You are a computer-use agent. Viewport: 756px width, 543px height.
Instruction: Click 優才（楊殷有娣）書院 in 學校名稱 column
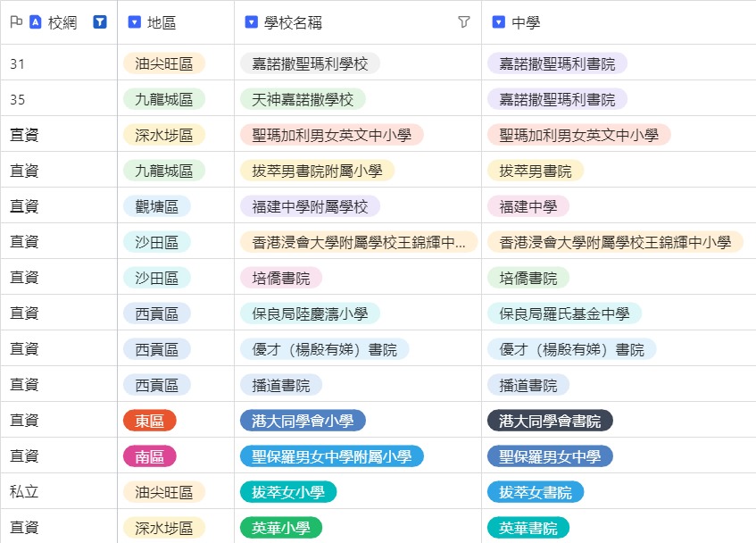(x=325, y=349)
